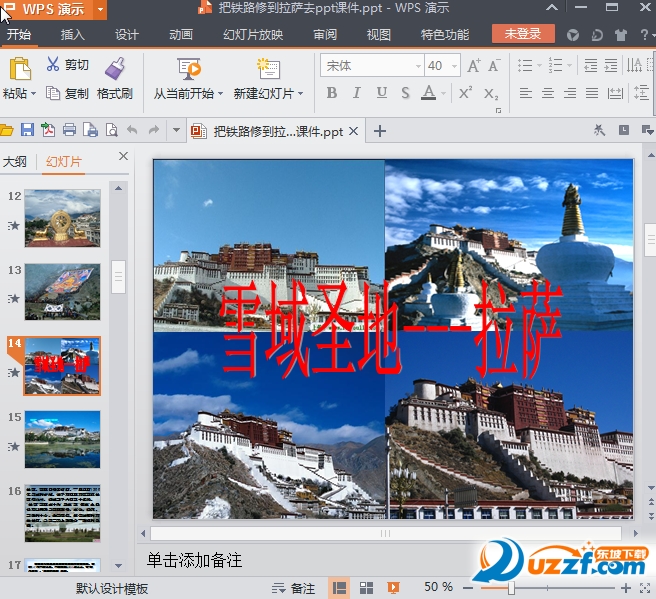Open Print Preview magnifier icon
The width and height of the screenshot is (656, 599).
111,130
